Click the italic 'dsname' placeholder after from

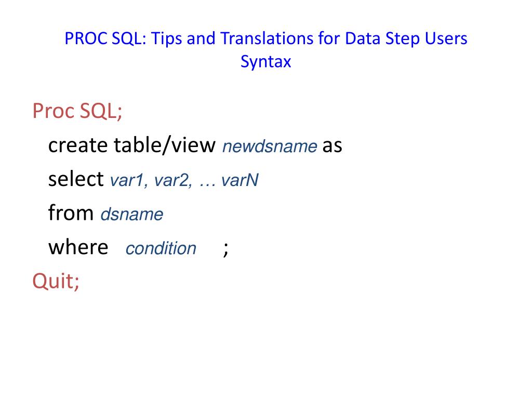pyautogui.click(x=132, y=215)
